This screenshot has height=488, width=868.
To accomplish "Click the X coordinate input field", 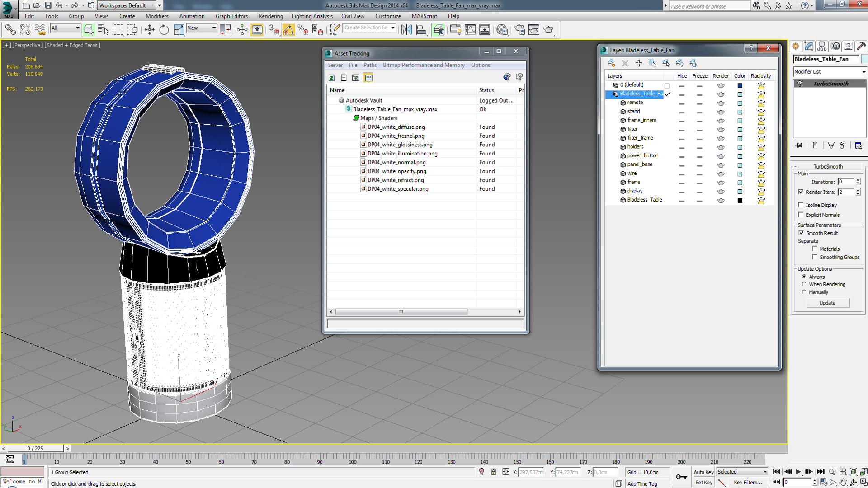I will 532,472.
